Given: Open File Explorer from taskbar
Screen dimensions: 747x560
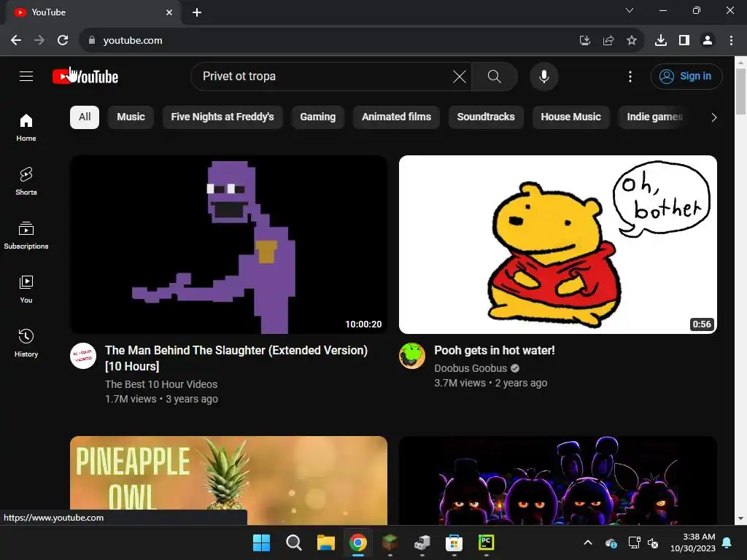Looking at the screenshot, I should tap(326, 542).
